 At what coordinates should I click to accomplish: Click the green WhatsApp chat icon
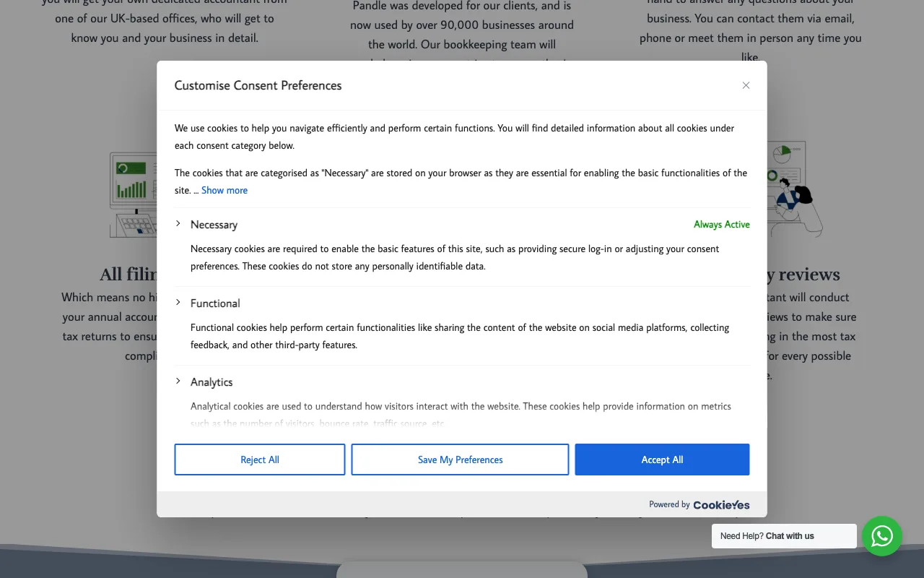(881, 536)
